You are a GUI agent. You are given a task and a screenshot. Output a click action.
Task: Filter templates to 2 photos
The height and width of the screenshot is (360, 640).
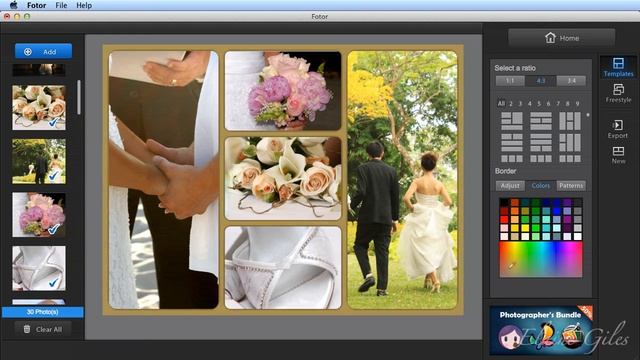511,104
